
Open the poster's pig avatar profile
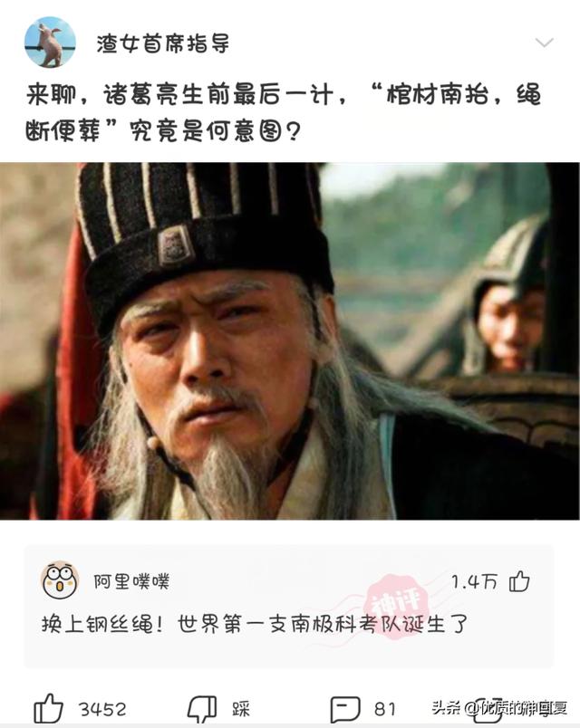pyautogui.click(x=50, y=43)
